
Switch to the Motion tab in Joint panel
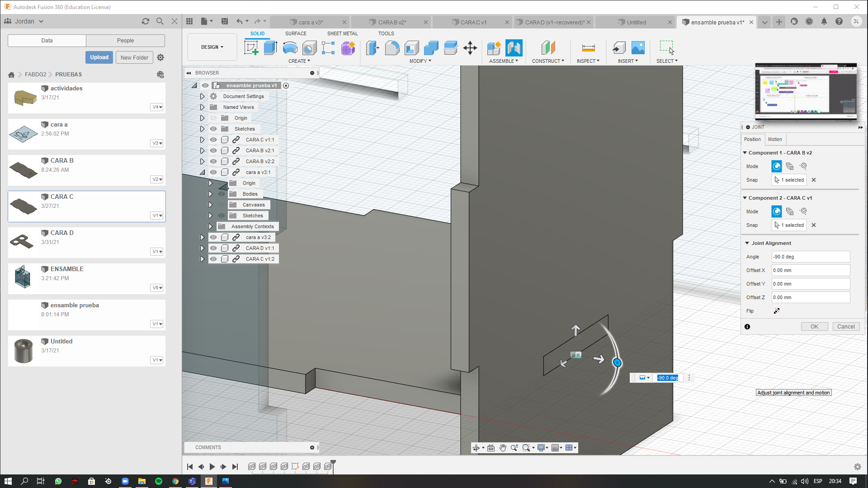pyautogui.click(x=775, y=139)
